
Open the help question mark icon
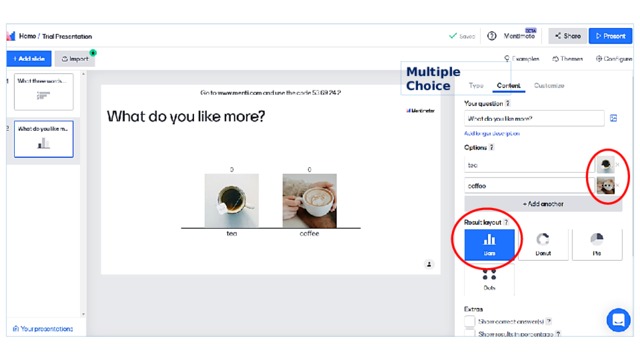pos(492,36)
